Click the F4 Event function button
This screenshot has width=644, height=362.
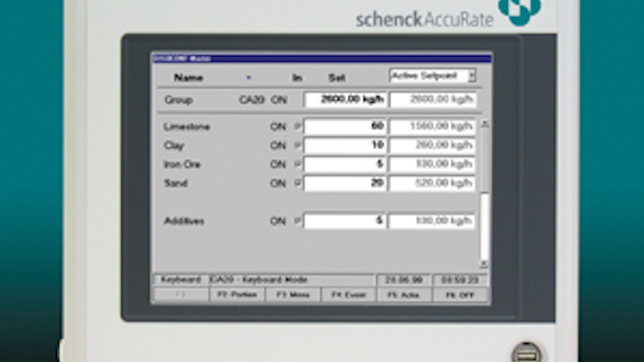349,295
